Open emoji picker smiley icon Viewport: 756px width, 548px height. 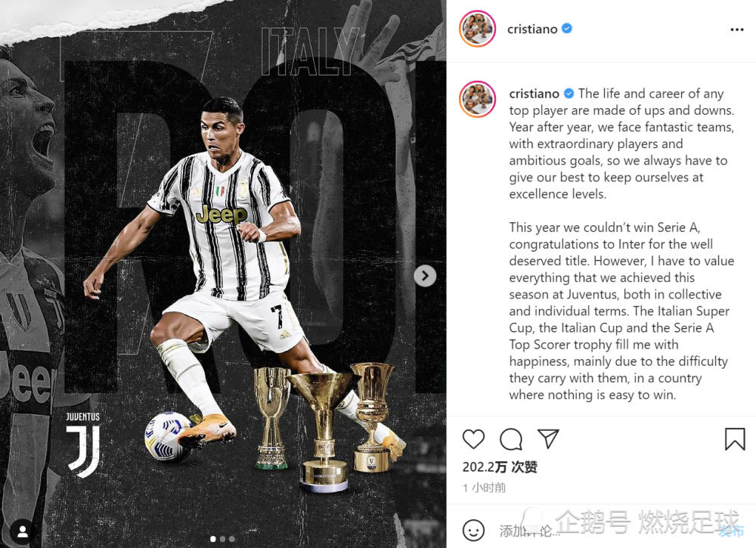point(473,530)
